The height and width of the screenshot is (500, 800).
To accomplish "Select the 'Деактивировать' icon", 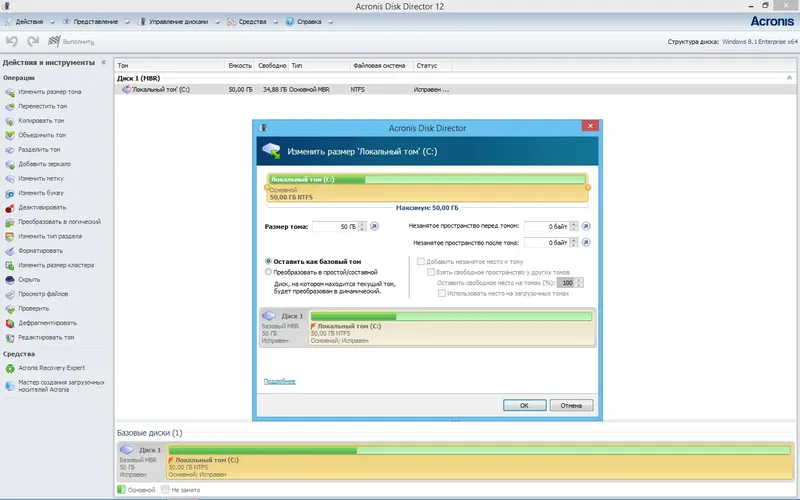I will [10, 208].
